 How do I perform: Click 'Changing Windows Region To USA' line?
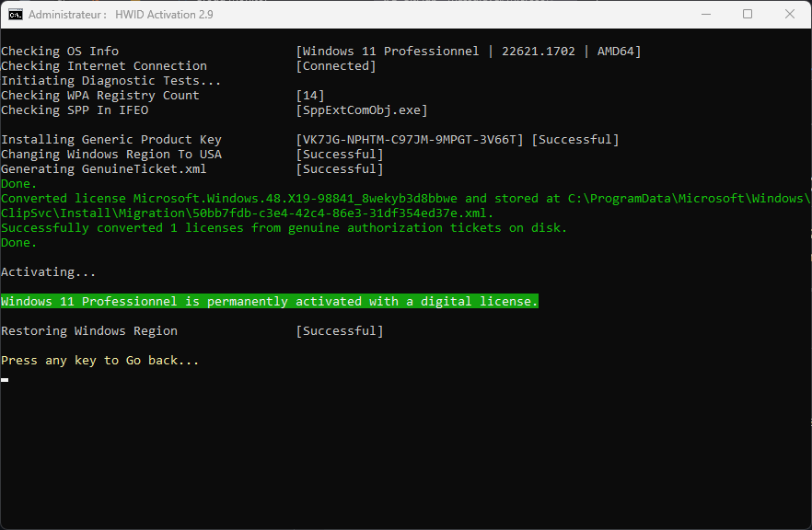point(111,155)
